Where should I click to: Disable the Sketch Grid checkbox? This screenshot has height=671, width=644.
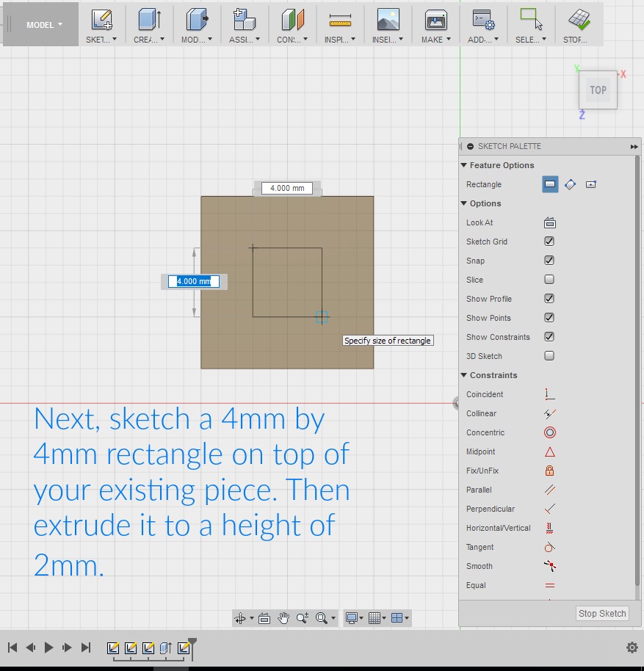tap(549, 242)
